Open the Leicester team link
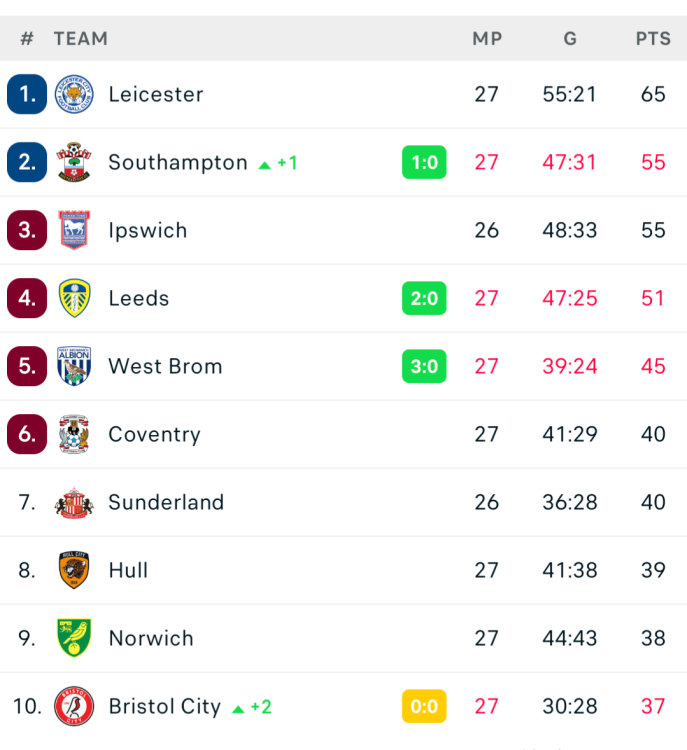The height and width of the screenshot is (750, 687). click(156, 94)
